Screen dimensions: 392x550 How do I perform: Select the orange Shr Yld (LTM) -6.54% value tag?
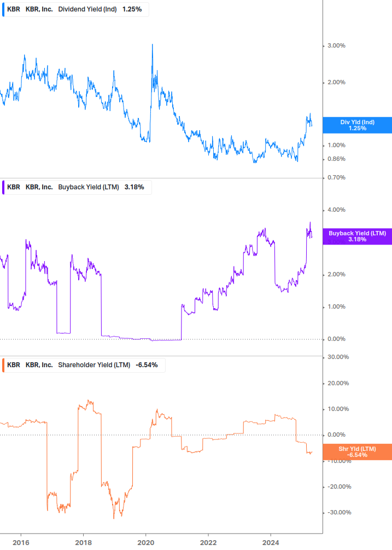pos(357,452)
